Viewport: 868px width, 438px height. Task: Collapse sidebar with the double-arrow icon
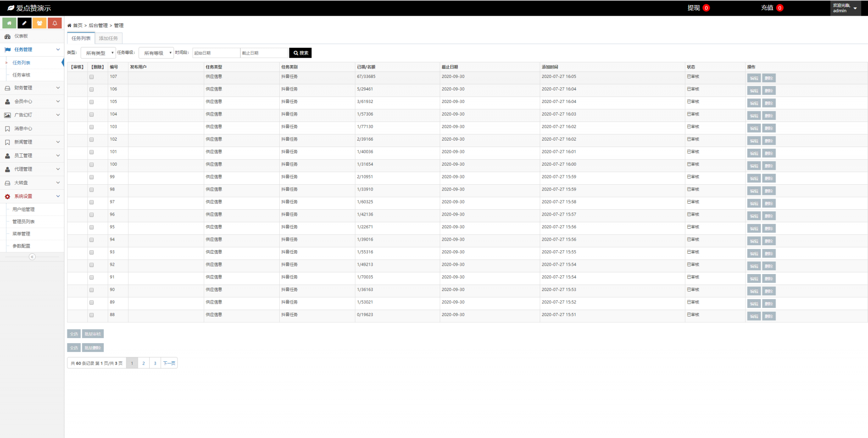32,257
